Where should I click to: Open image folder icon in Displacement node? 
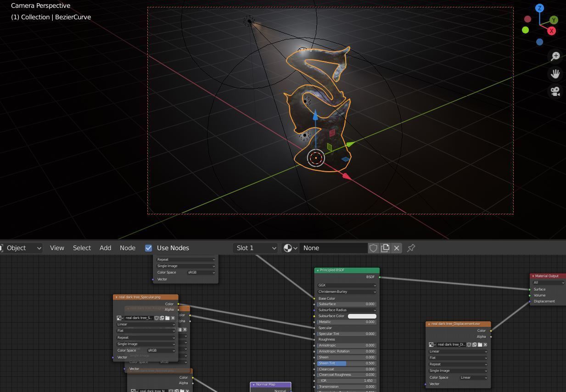coord(480,344)
